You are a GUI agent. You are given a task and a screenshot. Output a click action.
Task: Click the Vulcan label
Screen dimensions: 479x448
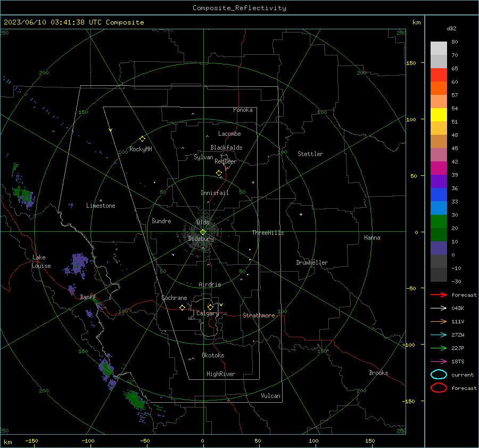coord(271,396)
